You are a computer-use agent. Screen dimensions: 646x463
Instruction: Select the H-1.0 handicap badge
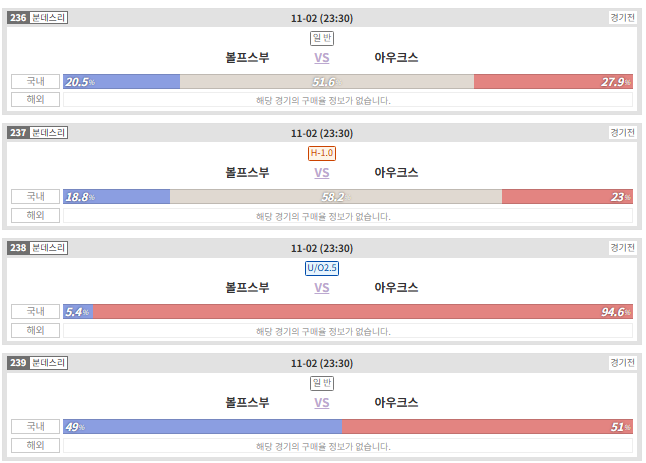(322, 153)
